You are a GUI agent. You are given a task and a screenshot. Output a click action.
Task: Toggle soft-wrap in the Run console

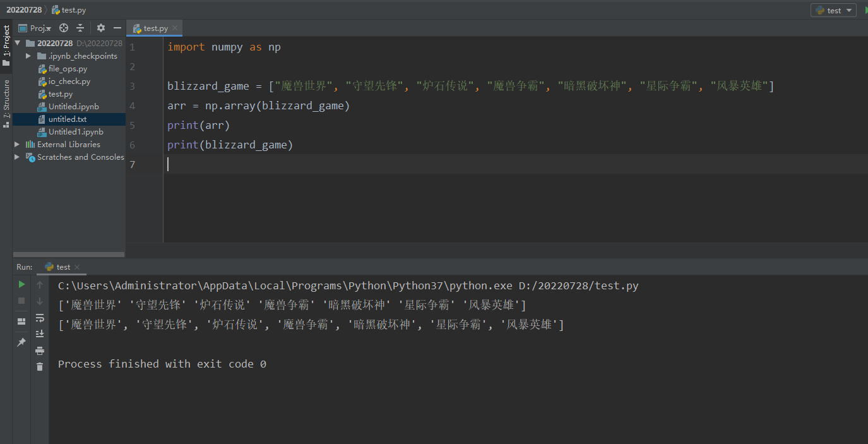[x=40, y=318]
